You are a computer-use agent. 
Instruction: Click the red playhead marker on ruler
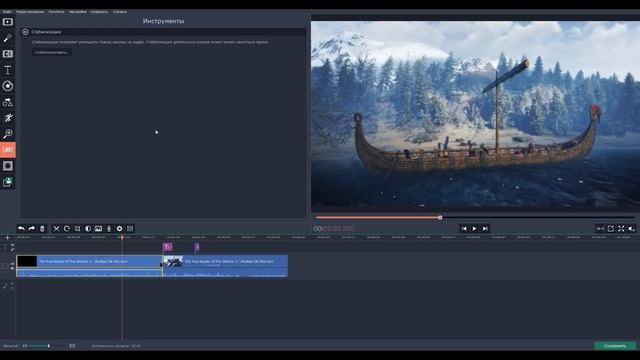(x=122, y=237)
